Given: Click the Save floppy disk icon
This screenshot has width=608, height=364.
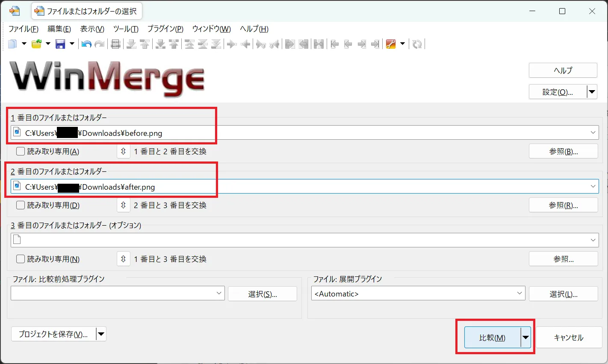Looking at the screenshot, I should [60, 44].
